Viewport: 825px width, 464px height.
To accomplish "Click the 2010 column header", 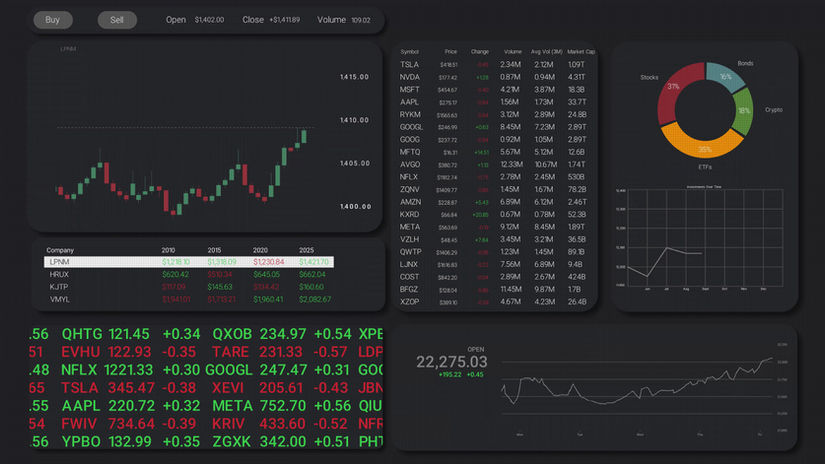I will [168, 250].
